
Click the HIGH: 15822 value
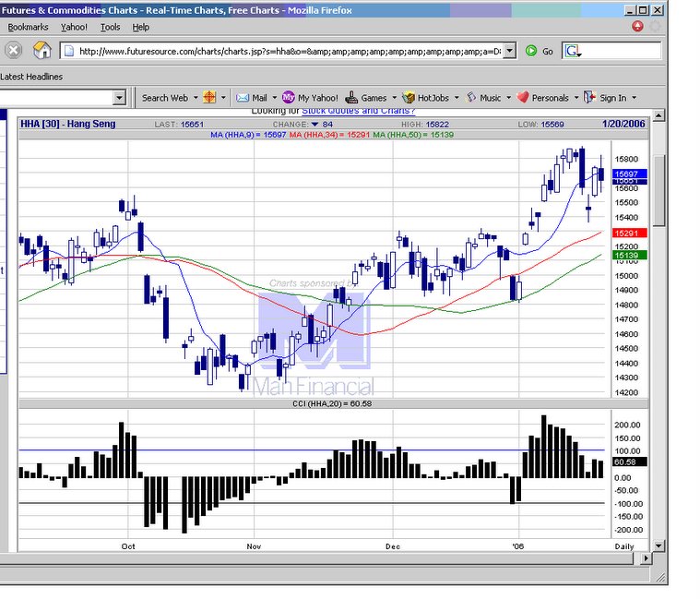pos(425,125)
